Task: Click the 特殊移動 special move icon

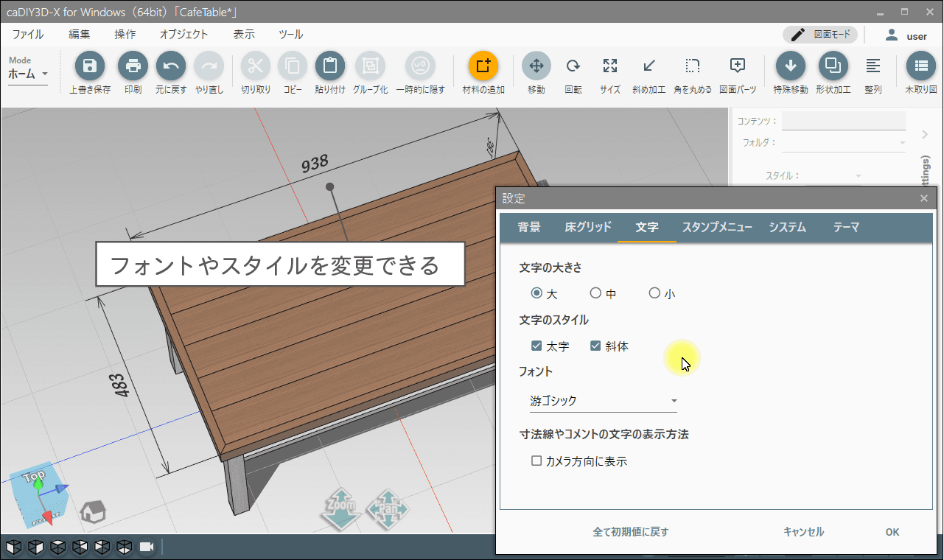Action: (x=791, y=66)
